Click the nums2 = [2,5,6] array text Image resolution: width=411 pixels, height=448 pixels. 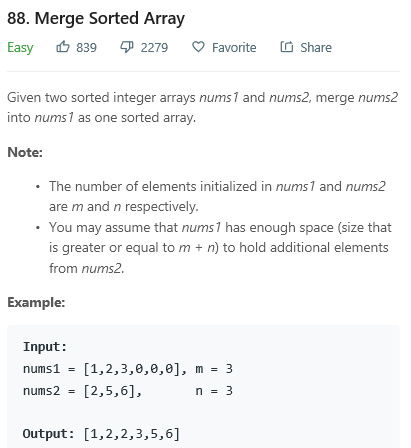click(x=79, y=391)
